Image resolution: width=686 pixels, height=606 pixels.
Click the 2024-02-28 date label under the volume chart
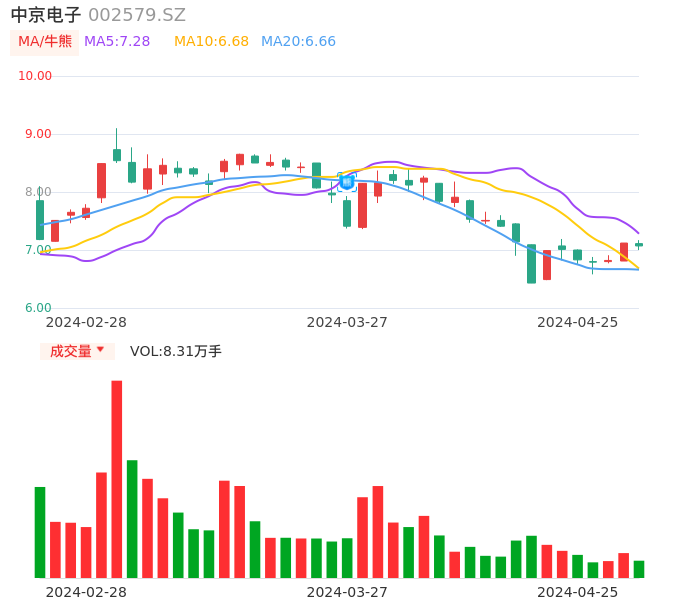(x=86, y=592)
